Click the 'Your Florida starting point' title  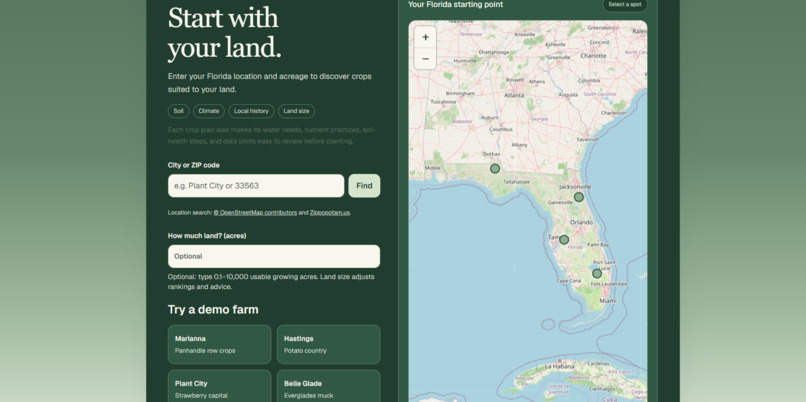tap(455, 5)
